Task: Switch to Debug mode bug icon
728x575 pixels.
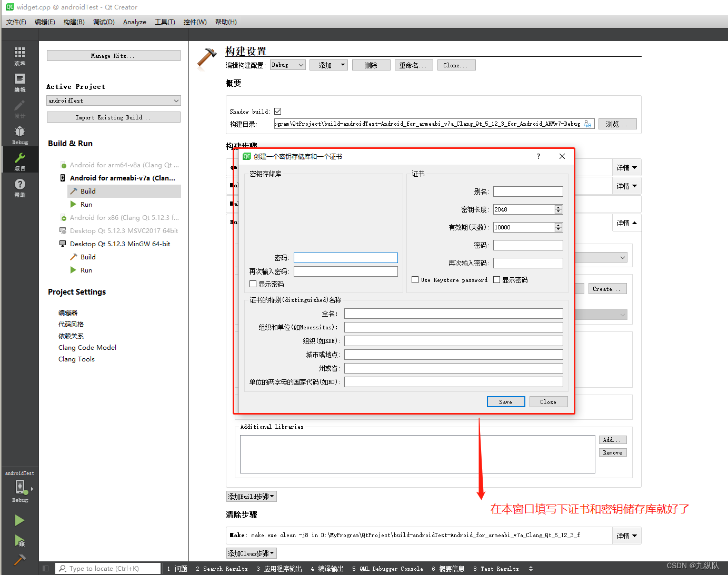Action: pyautogui.click(x=19, y=135)
